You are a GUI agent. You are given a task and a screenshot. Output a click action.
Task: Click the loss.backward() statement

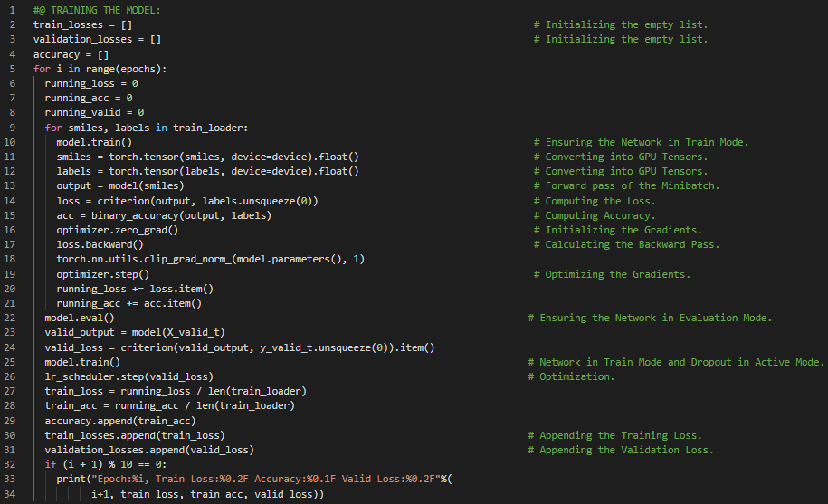coord(100,244)
